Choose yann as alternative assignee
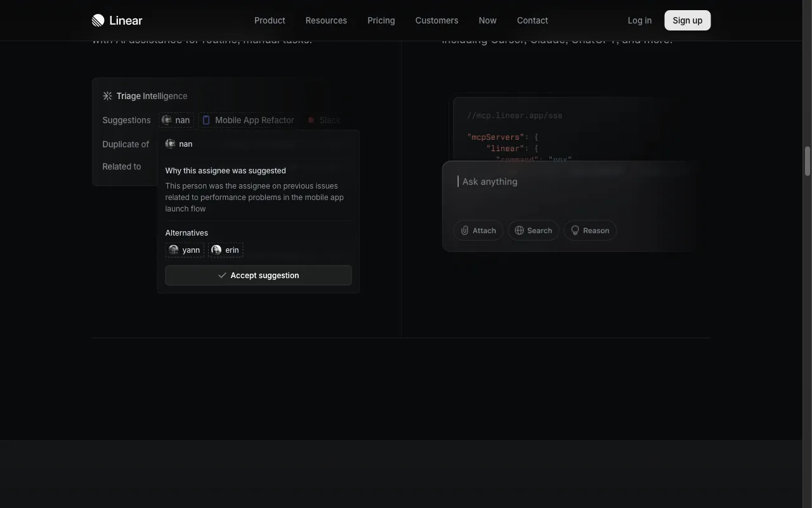812x508 pixels. (185, 250)
